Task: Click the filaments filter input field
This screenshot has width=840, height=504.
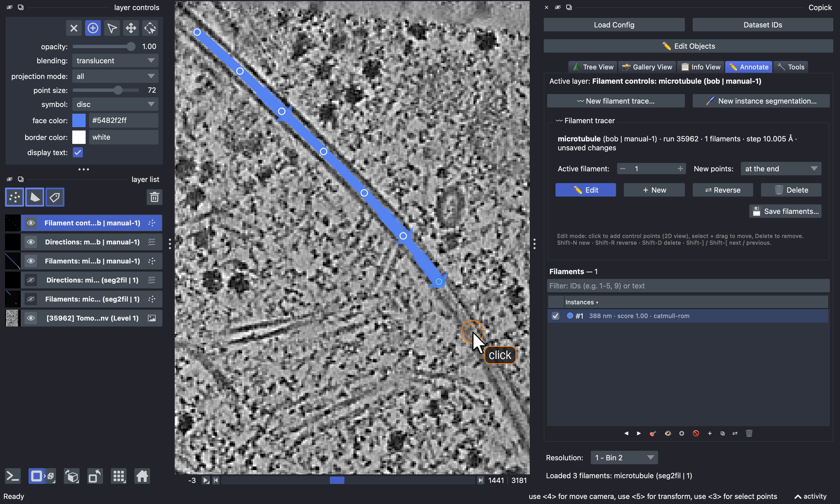Action: 688,286
